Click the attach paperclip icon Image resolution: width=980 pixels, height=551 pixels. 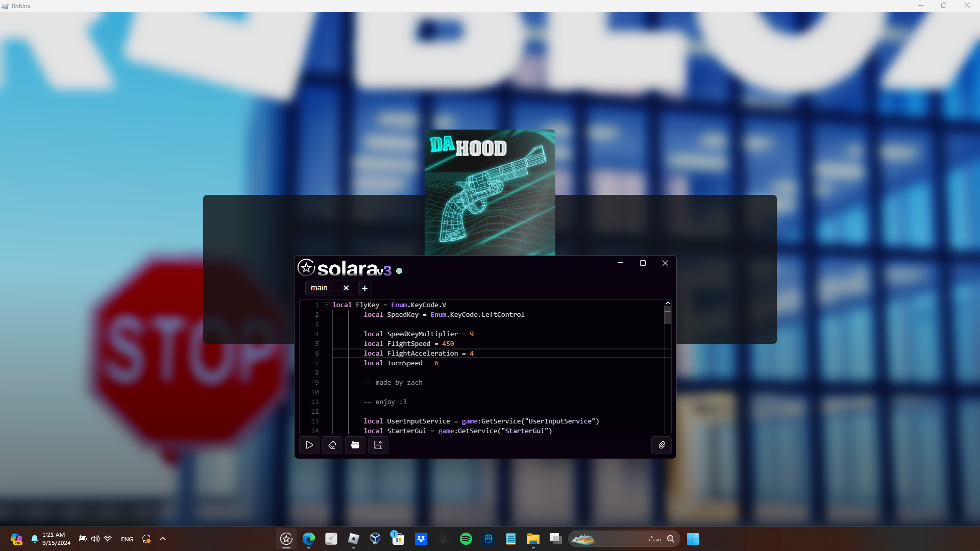[x=661, y=445]
